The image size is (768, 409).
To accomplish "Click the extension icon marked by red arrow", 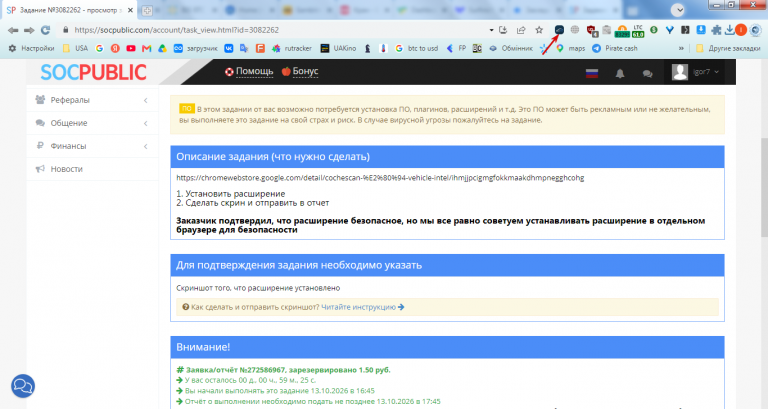I will pos(559,30).
